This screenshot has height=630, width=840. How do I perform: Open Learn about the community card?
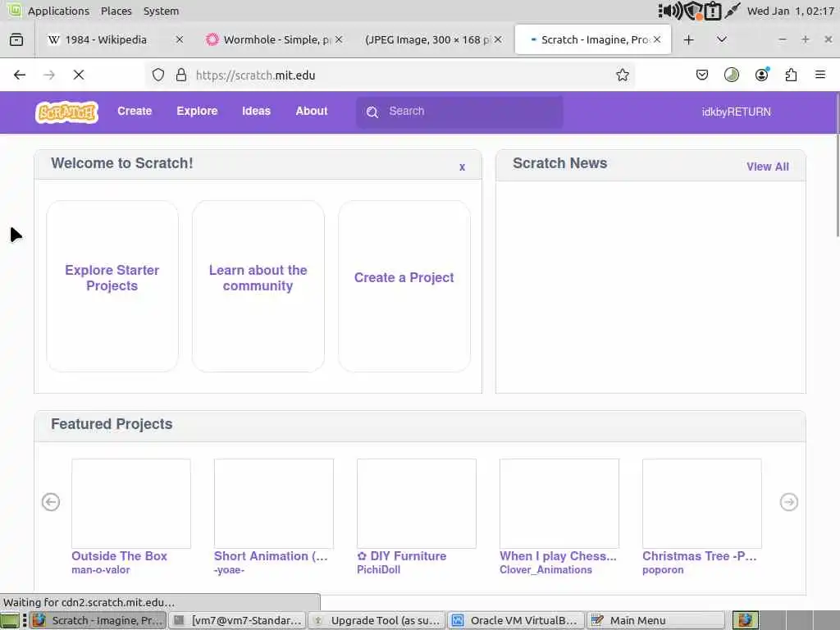coord(258,286)
